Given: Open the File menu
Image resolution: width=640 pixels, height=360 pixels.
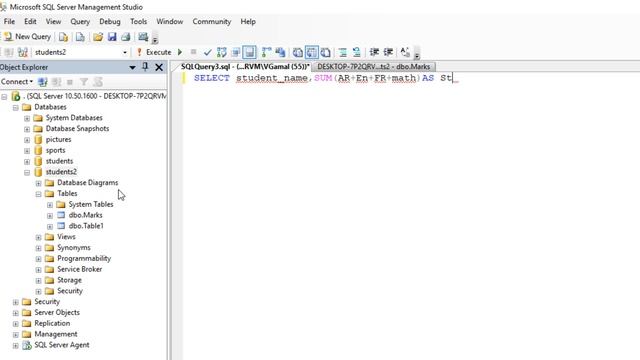Looking at the screenshot, I should click(x=9, y=22).
